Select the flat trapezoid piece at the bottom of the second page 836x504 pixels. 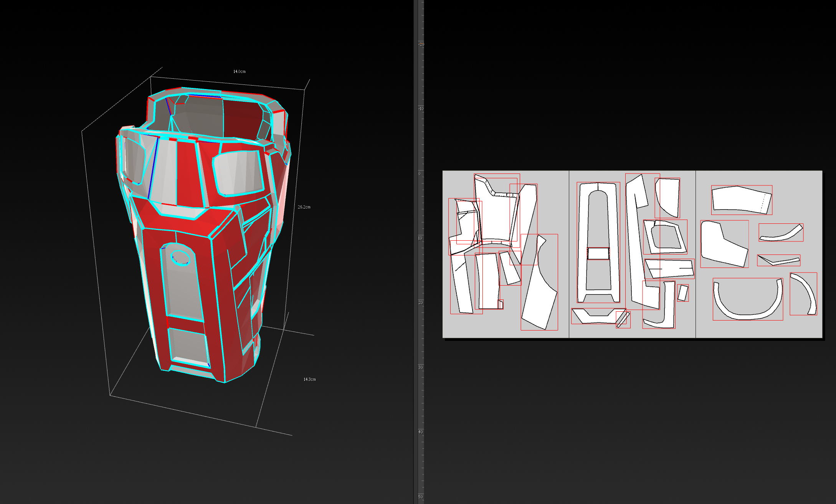598,316
